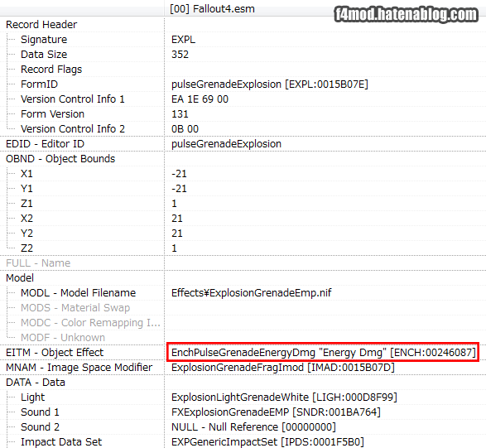Viewport: 486px width, 448px height.
Task: Select the X1 value -21
Action: point(179,173)
